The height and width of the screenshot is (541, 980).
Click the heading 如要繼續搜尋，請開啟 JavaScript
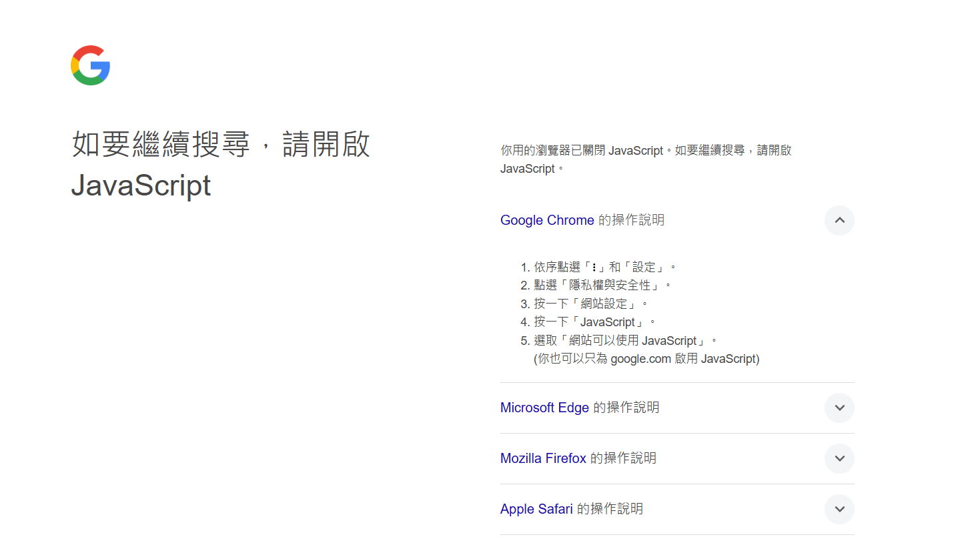coord(220,163)
